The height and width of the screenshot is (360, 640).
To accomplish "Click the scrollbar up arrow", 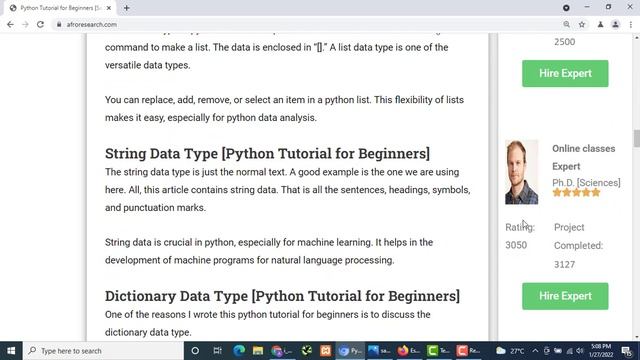I will [x=636, y=38].
